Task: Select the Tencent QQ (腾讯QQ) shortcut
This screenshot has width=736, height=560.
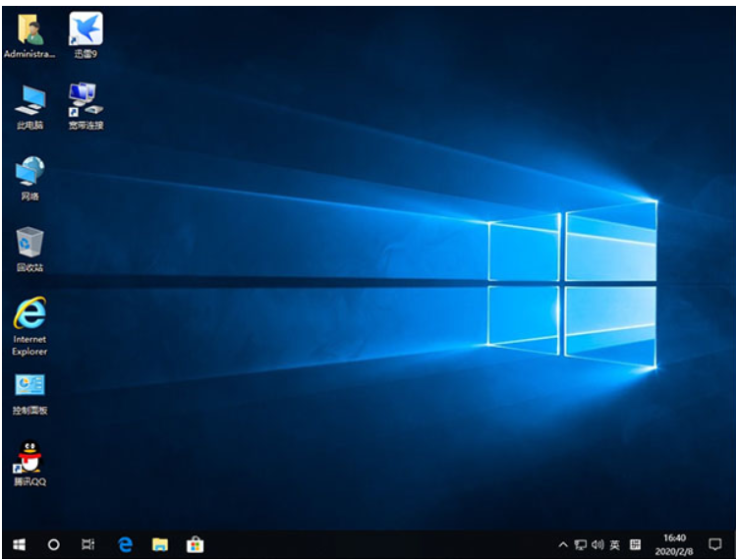Action: click(x=29, y=456)
